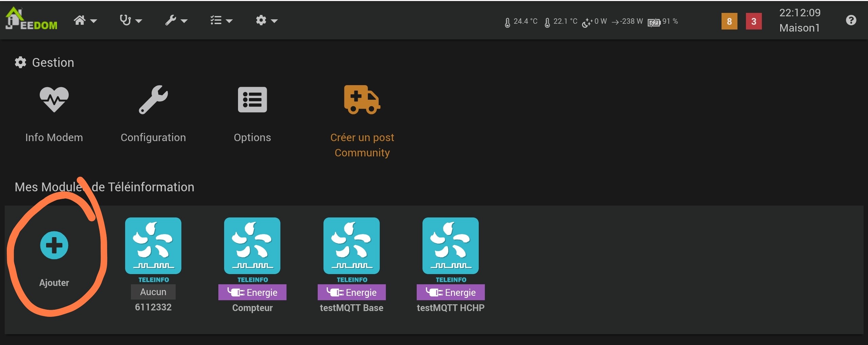Click the 22.1 °C temperature summary
This screenshot has width=868, height=345.
pyautogui.click(x=561, y=22)
